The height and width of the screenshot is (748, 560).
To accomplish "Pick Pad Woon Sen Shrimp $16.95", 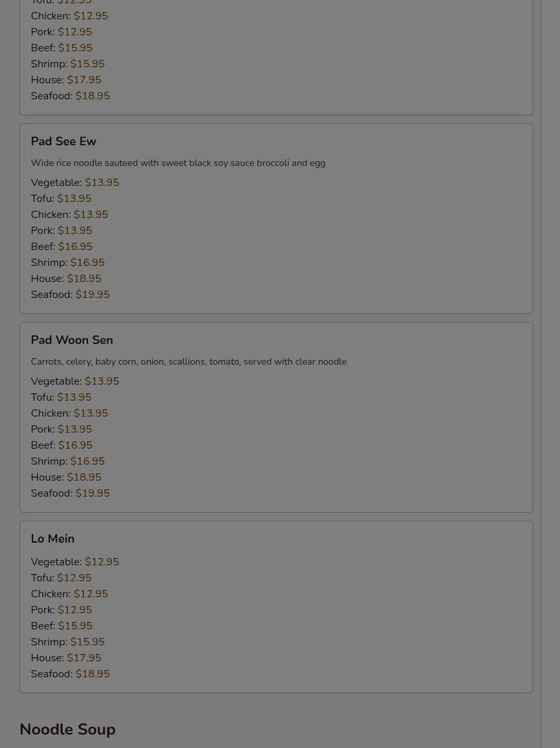I will pyautogui.click(x=68, y=461).
